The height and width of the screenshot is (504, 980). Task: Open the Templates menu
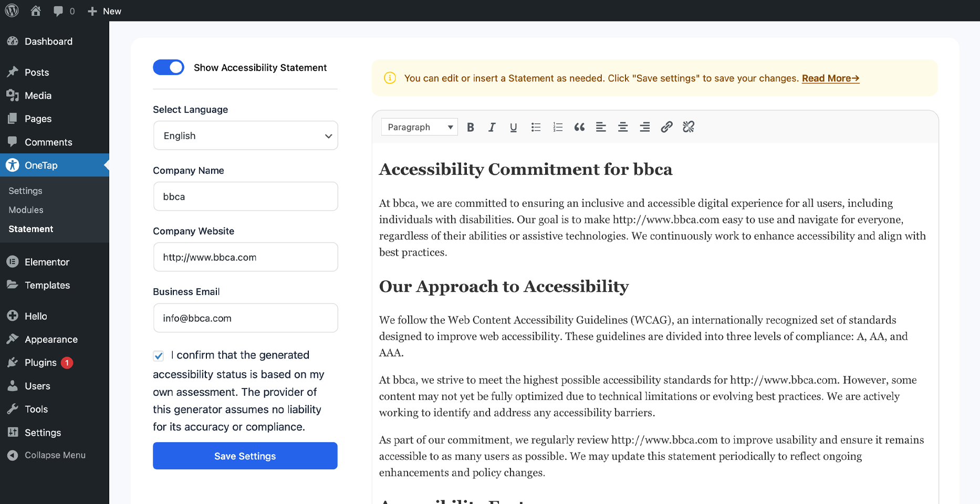(55, 285)
